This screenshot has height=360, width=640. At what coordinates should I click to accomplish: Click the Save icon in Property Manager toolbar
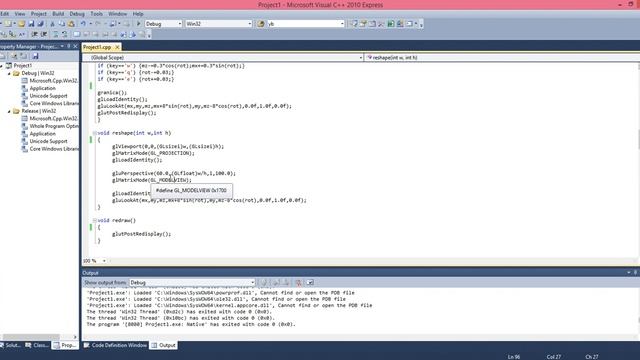[x=35, y=56]
